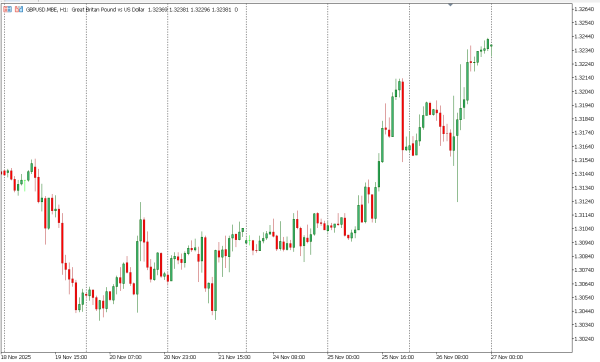Click the 'Great Britan Pound vs US Dollar' description
600x362 pixels.
(108, 10)
